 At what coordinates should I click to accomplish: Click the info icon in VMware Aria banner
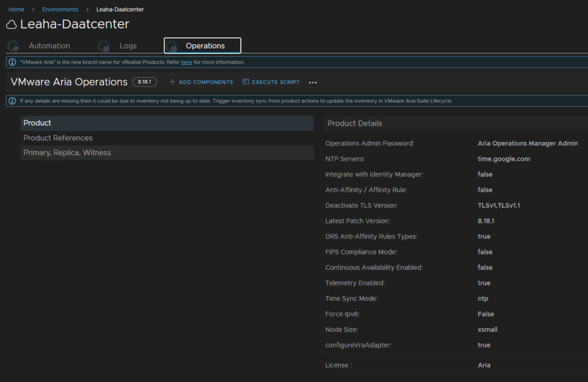pyautogui.click(x=13, y=62)
